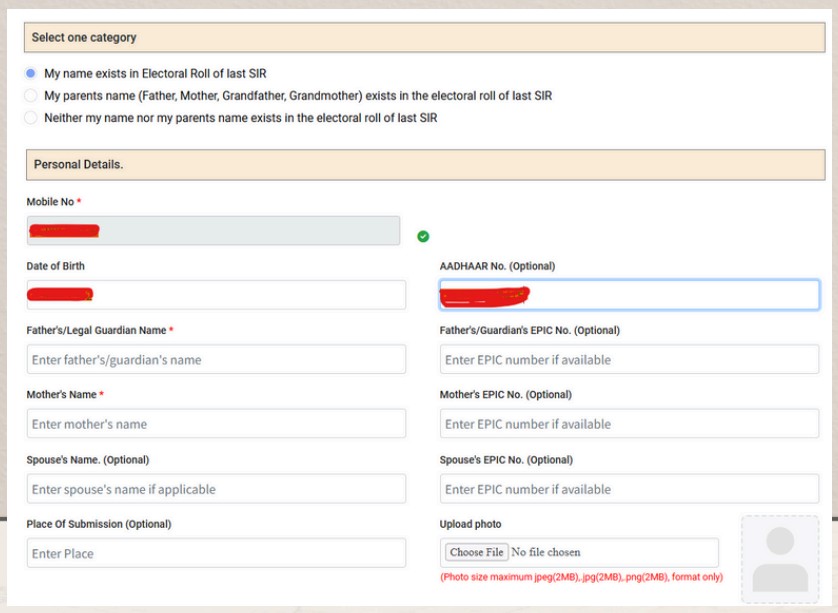
Task: Select 'My parents name exists' radio option
Action: (31, 96)
